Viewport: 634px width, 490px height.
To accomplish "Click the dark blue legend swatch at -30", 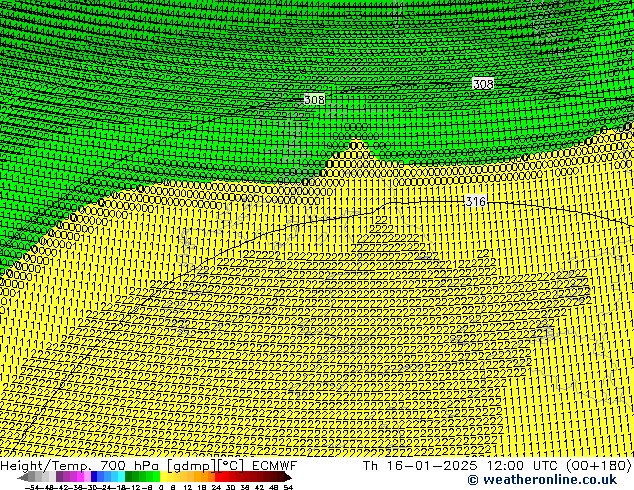I will pos(94,477).
